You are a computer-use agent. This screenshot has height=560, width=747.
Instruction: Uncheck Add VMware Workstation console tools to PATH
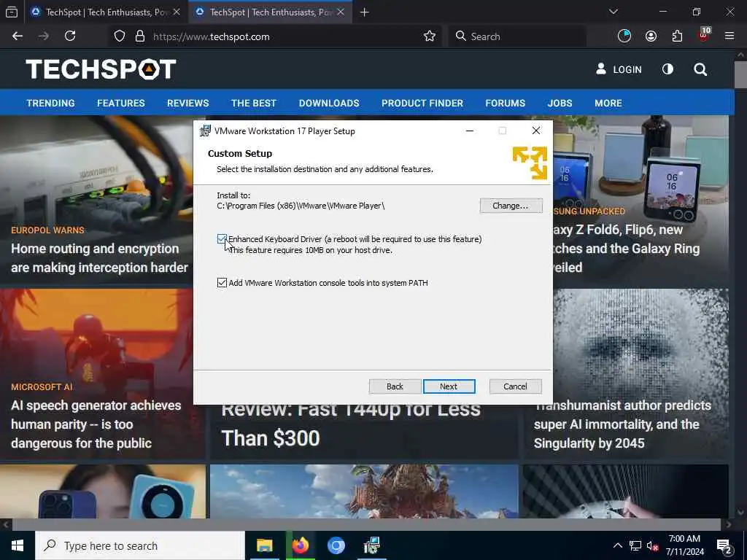pyautogui.click(x=222, y=283)
